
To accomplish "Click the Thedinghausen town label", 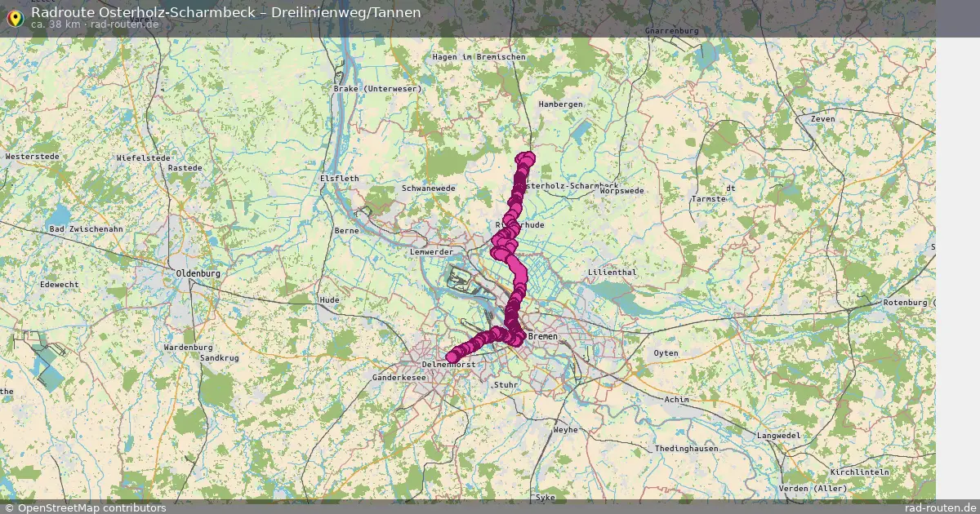I will pos(687,449).
